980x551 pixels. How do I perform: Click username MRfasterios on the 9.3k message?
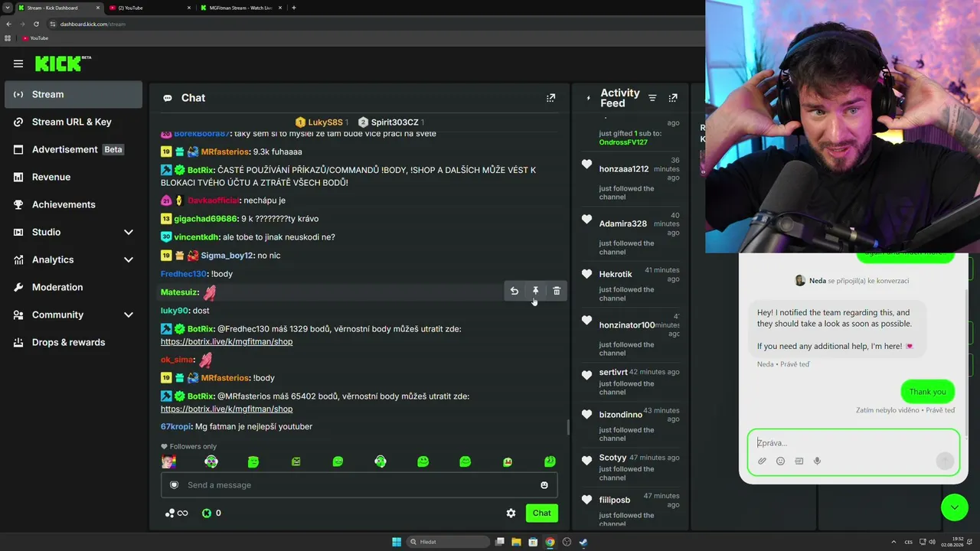click(x=225, y=152)
